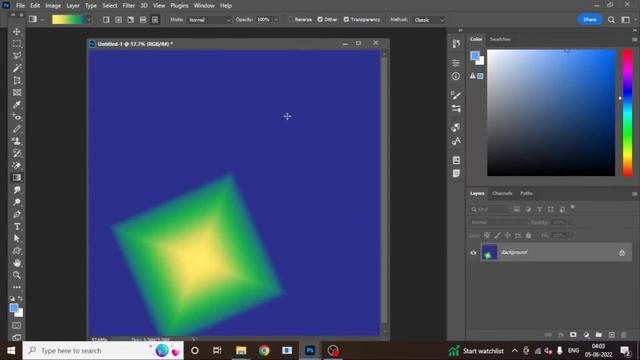This screenshot has height=360, width=640.
Task: Select the Spot Healing Brush tool
Action: pyautogui.click(x=17, y=117)
